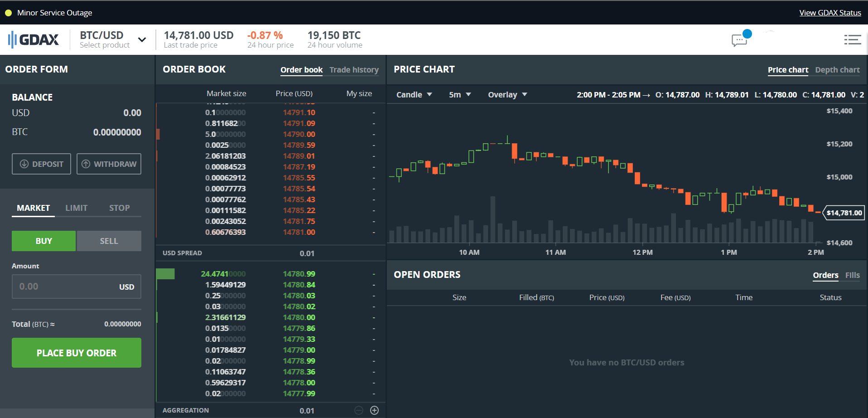868x418 pixels.
Task: Click ask price 14781.00 in order book
Action: click(x=299, y=232)
